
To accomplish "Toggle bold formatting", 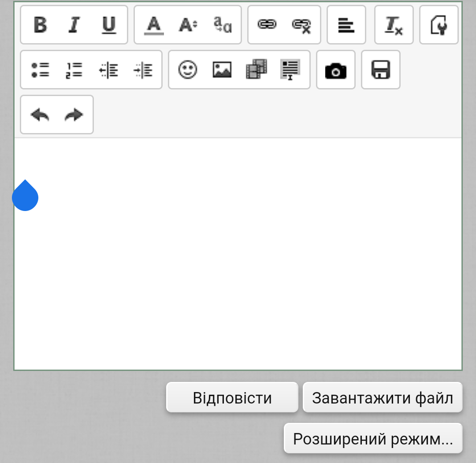I will tap(40, 25).
